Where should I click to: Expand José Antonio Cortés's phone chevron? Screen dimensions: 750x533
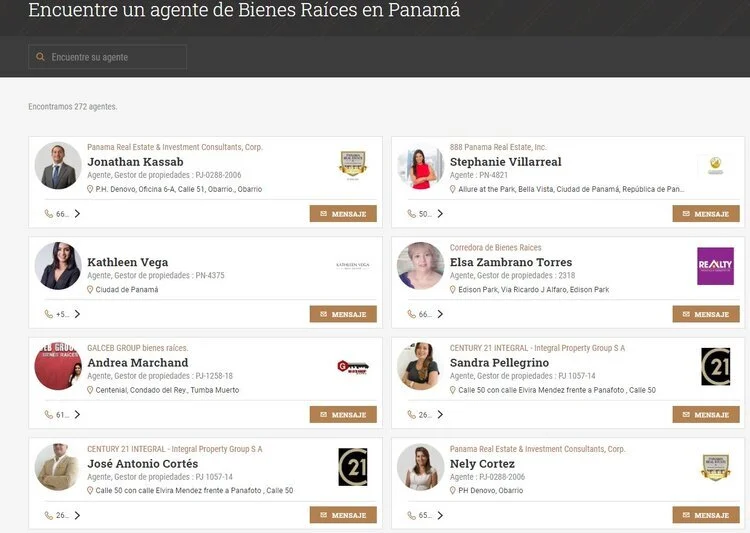tap(77, 515)
